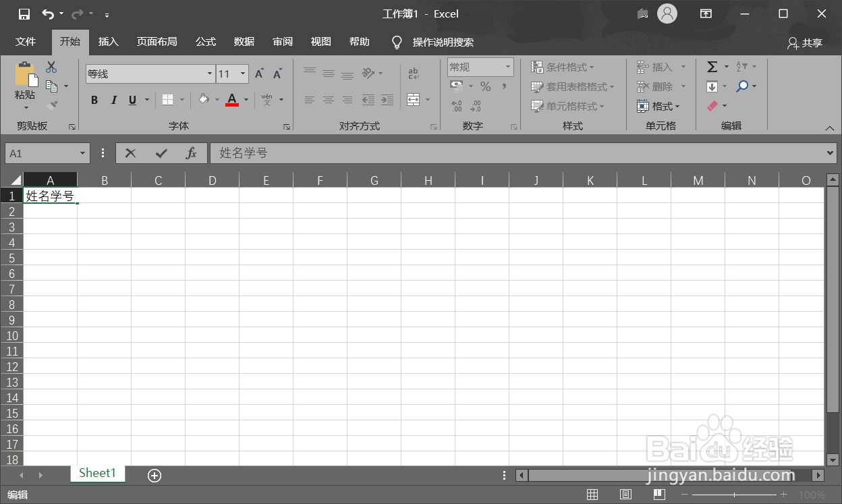Click the fill color paint bucket icon
The height and width of the screenshot is (504, 842).
pos(204,100)
